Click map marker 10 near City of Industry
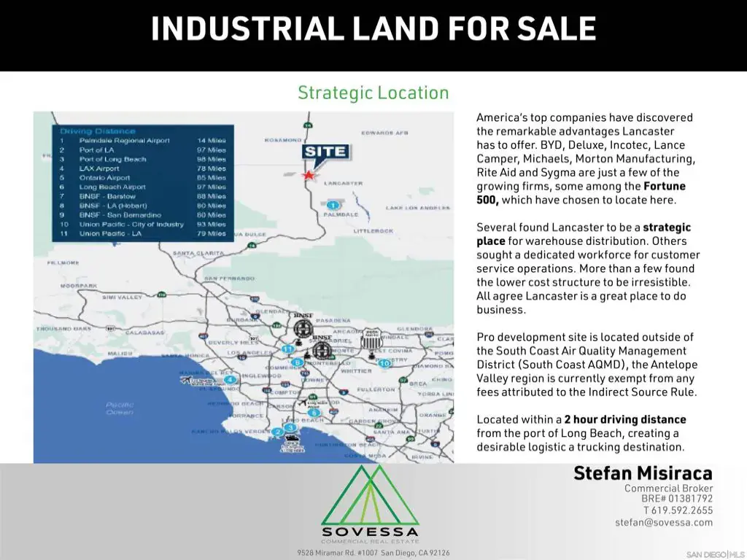 point(385,363)
